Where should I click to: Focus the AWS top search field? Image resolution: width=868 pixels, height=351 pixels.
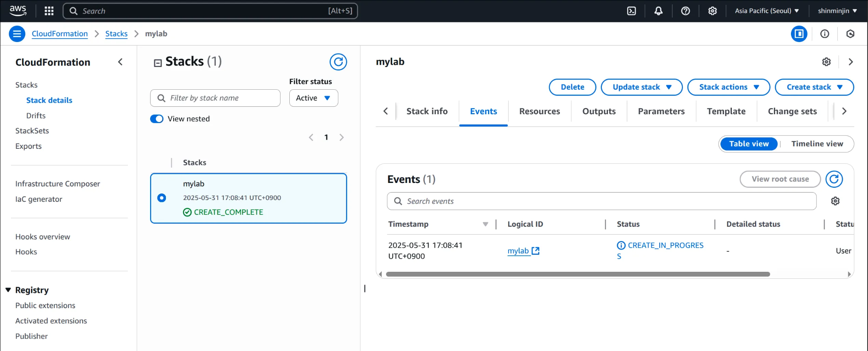pyautogui.click(x=210, y=11)
